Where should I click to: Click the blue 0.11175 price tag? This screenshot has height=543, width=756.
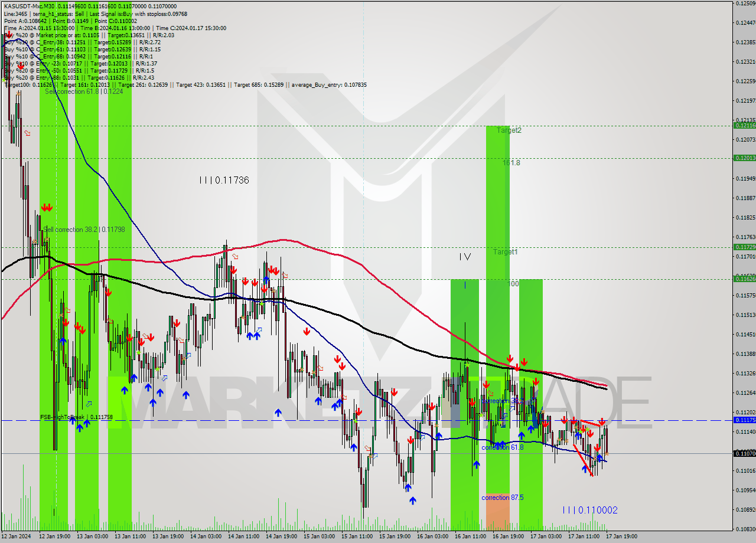click(x=744, y=420)
